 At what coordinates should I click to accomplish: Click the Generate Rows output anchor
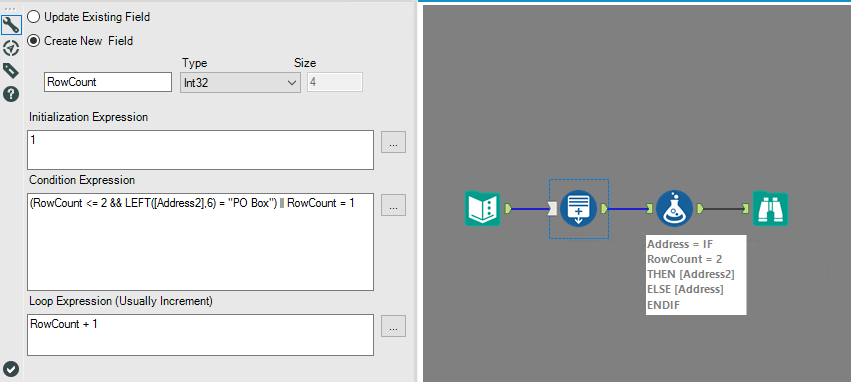(604, 208)
